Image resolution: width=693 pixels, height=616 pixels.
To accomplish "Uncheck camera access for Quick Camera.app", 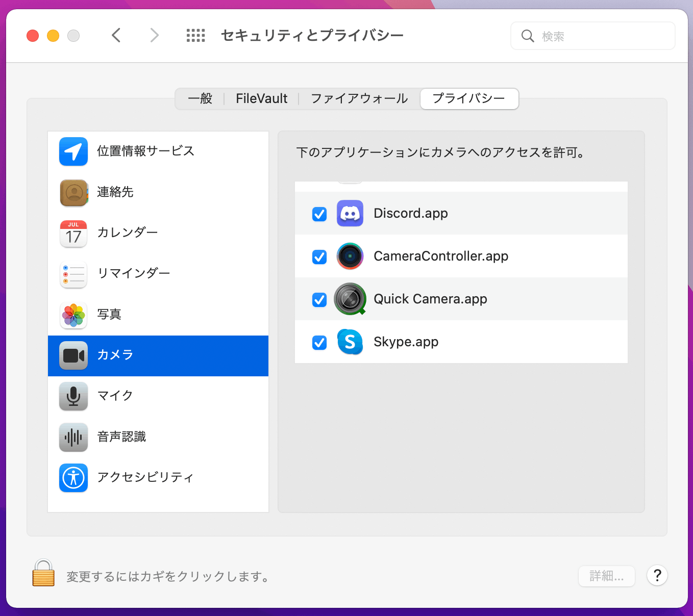I will [x=319, y=300].
